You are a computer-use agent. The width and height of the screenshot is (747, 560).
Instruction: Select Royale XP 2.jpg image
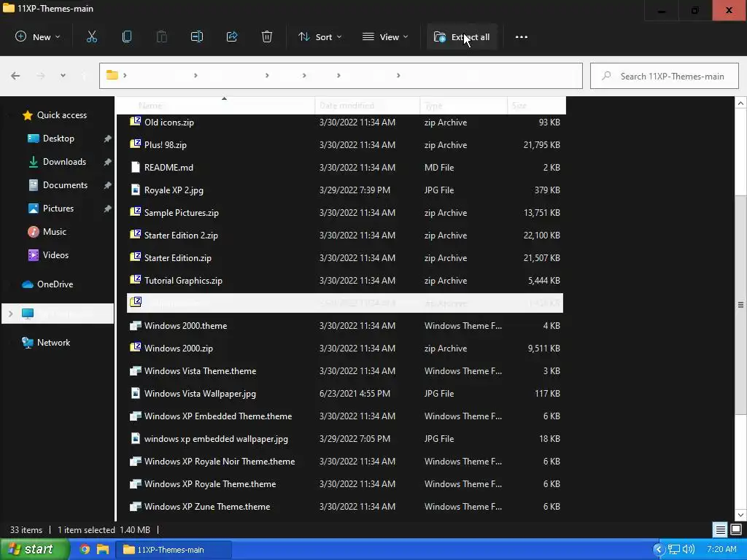345,190
